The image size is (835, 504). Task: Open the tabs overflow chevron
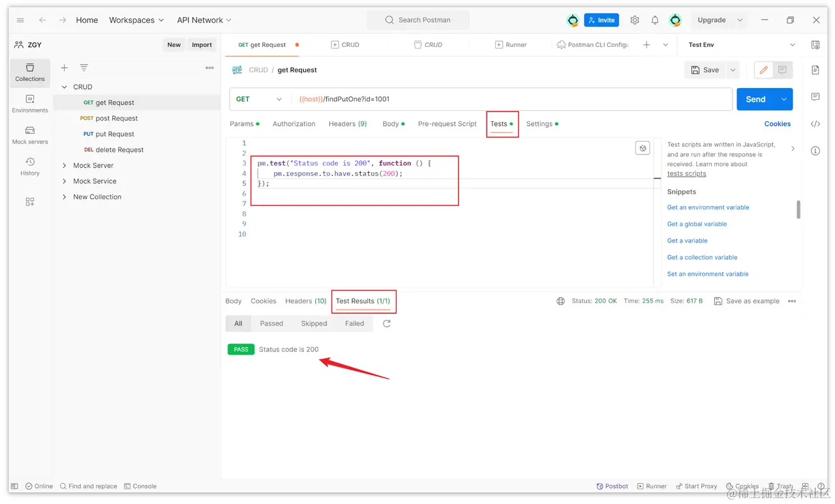(x=665, y=45)
